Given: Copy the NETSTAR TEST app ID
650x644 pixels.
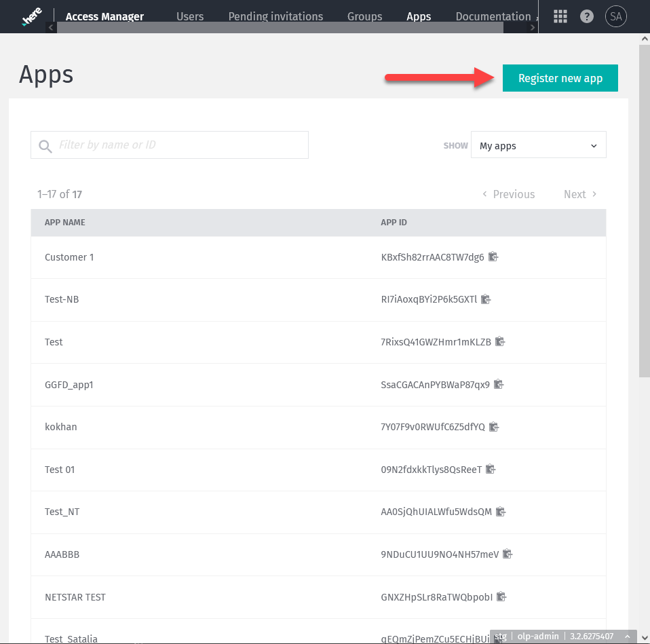Looking at the screenshot, I should (501, 596).
